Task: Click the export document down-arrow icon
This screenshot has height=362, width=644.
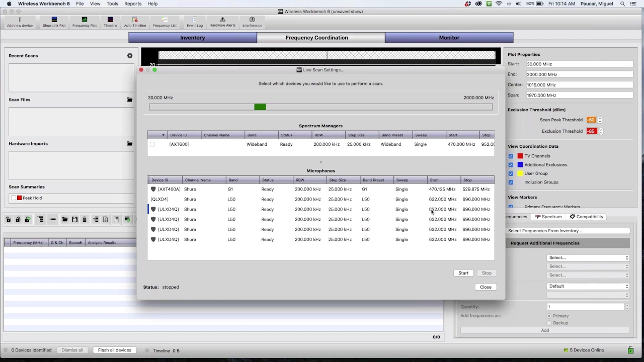Action: 105,219
